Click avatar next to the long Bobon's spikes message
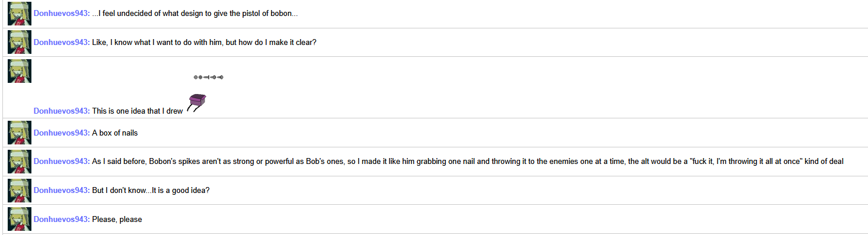 pos(20,162)
